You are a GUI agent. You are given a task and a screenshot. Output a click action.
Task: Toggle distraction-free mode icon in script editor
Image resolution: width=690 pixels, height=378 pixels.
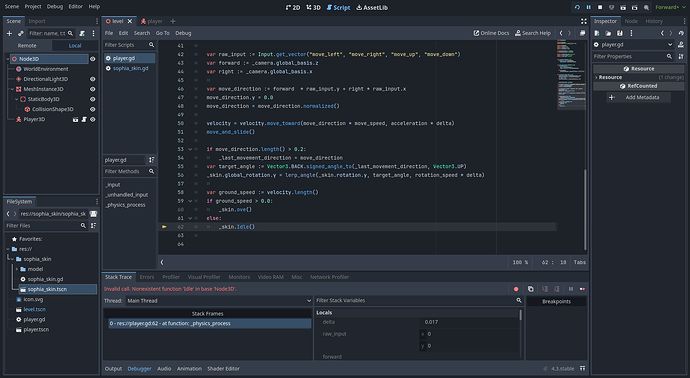pyautogui.click(x=584, y=21)
